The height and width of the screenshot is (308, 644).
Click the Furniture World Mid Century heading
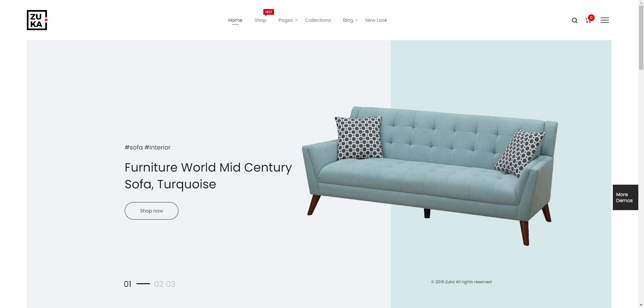point(208,176)
